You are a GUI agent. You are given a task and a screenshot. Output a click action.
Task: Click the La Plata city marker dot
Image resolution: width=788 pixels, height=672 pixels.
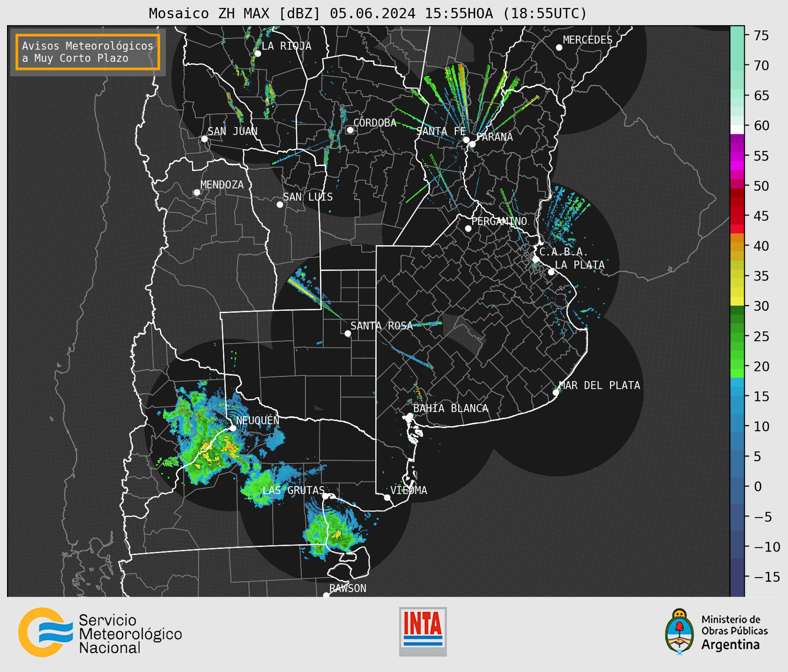click(551, 272)
